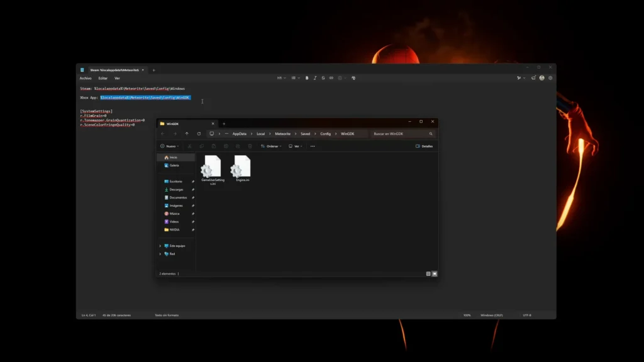Click the r.SceneColorFringeQuality=0 line
Viewport: 644px width, 362px height.
pos(107,125)
